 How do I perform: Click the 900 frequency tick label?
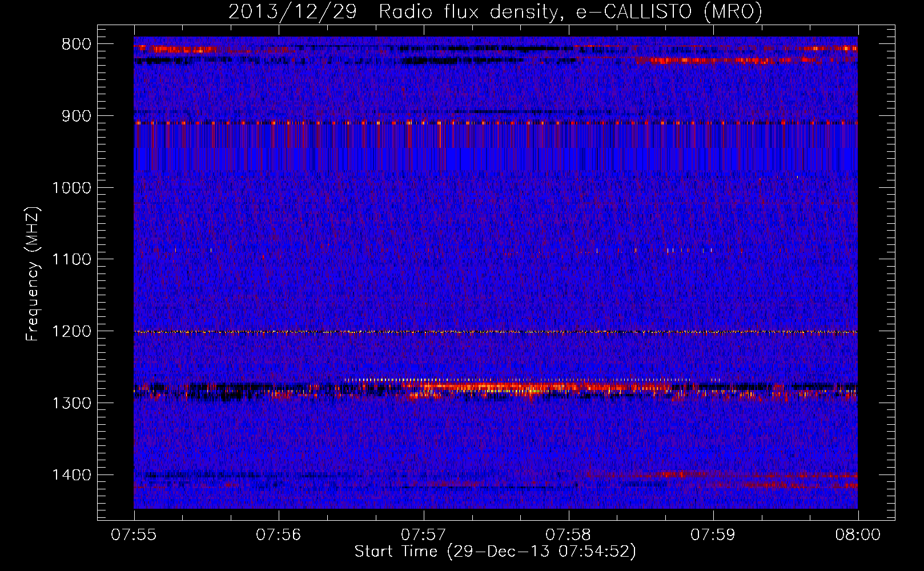click(x=77, y=116)
